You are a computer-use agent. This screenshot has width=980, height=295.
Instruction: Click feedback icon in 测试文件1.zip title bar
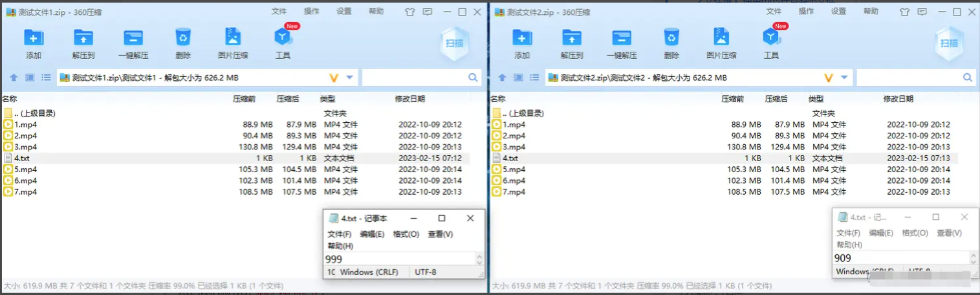(428, 12)
